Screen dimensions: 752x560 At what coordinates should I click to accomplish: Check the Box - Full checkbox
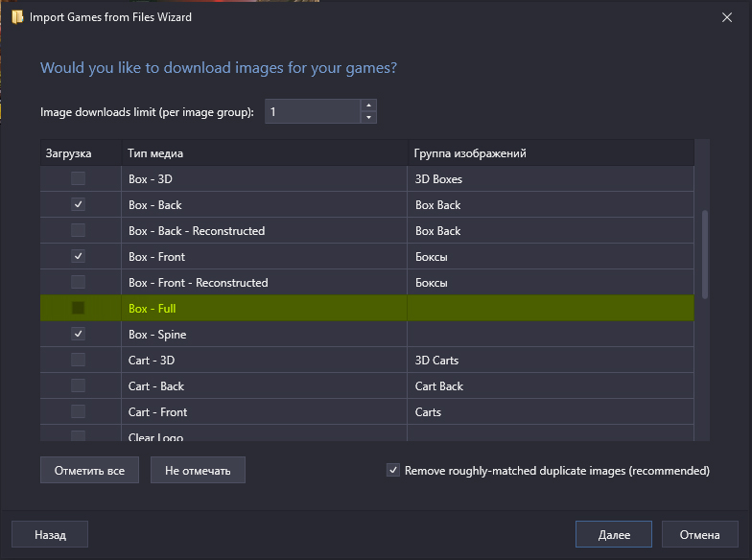point(79,309)
